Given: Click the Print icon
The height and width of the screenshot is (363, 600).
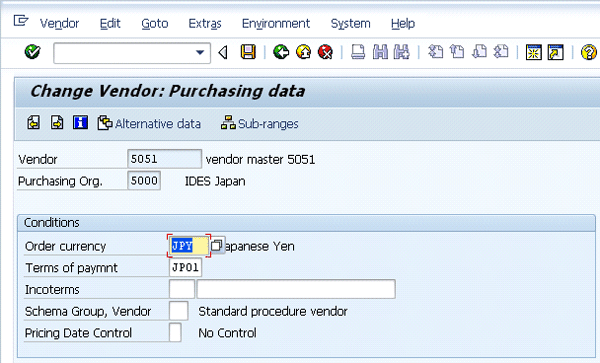Looking at the screenshot, I should click(x=358, y=52).
